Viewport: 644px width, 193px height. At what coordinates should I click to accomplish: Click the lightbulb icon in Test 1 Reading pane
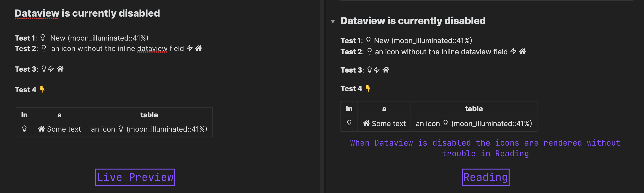pyautogui.click(x=368, y=40)
